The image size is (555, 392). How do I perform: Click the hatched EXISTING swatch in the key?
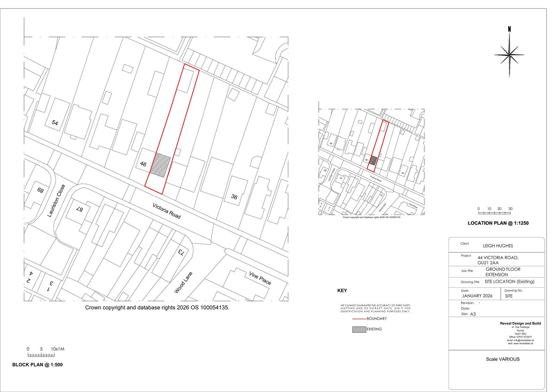(x=359, y=329)
